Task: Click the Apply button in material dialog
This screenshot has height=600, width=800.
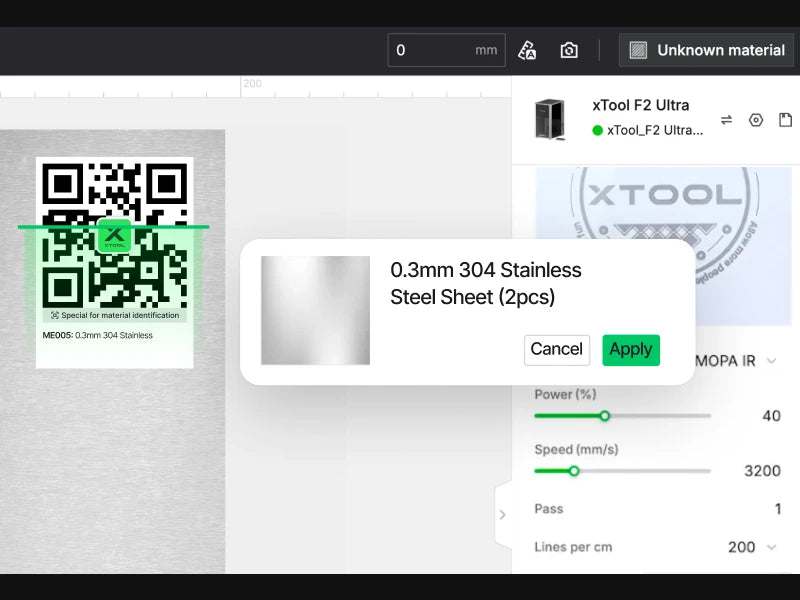Action: pos(631,350)
